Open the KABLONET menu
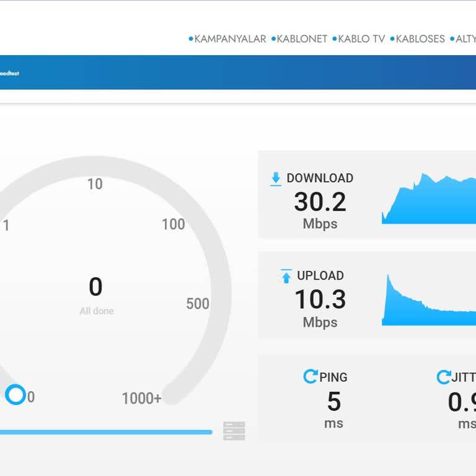 tap(299, 39)
